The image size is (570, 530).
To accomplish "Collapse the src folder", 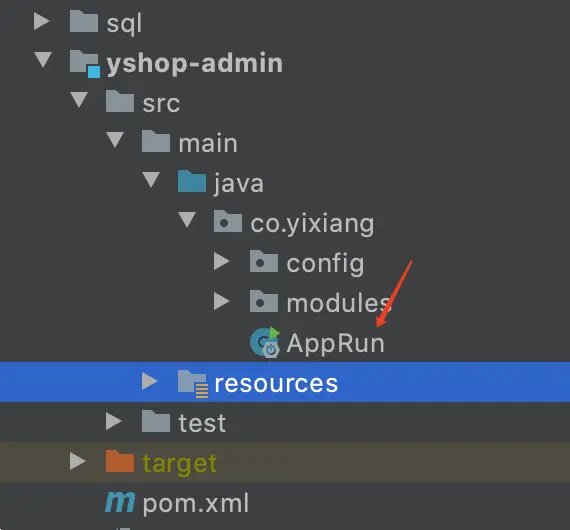I will point(79,100).
